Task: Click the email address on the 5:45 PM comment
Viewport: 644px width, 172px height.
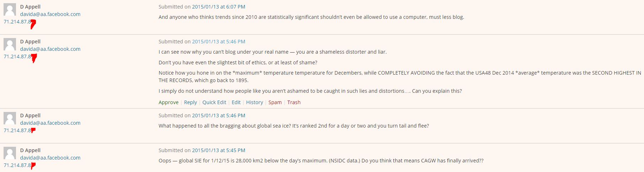Action: [x=50, y=158]
